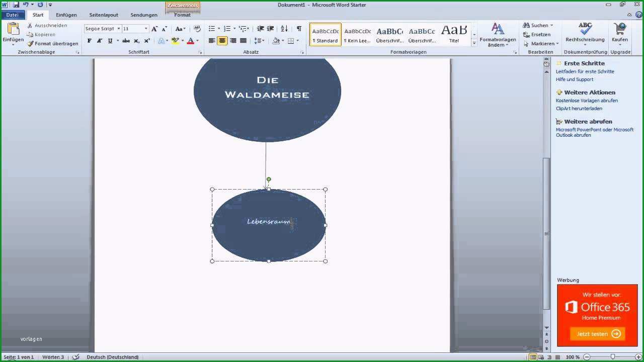Adjust the zoom slider in status bar
This screenshot has width=644, height=362.
pos(612,357)
